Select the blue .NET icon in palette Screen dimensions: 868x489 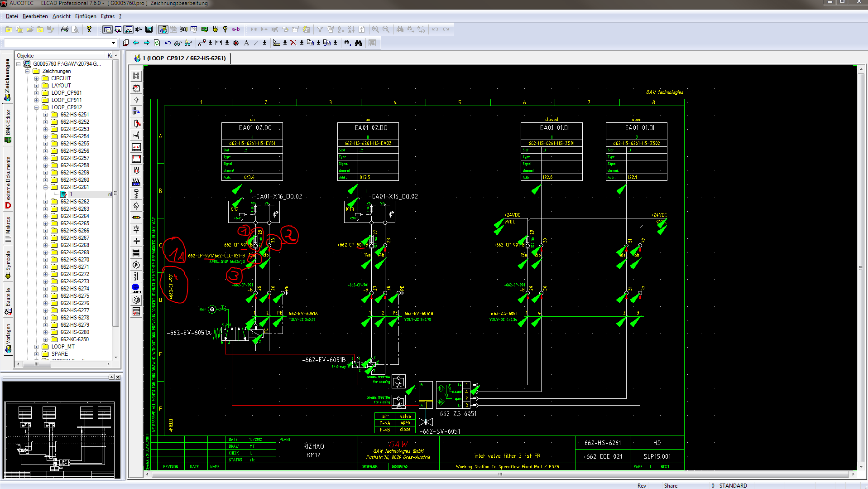(136, 289)
